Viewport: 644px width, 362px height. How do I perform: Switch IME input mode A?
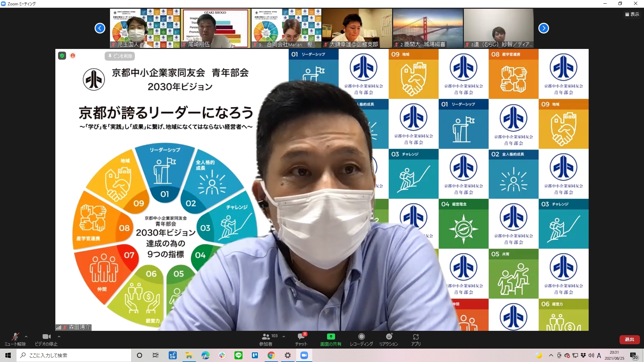(x=599, y=355)
